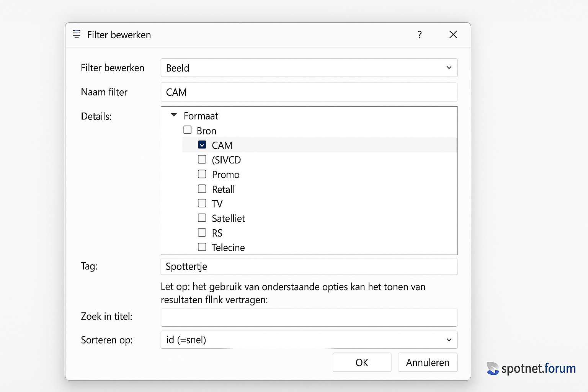The width and height of the screenshot is (588, 392).
Task: Open the Sorteren op dropdown
Action: [x=309, y=340]
